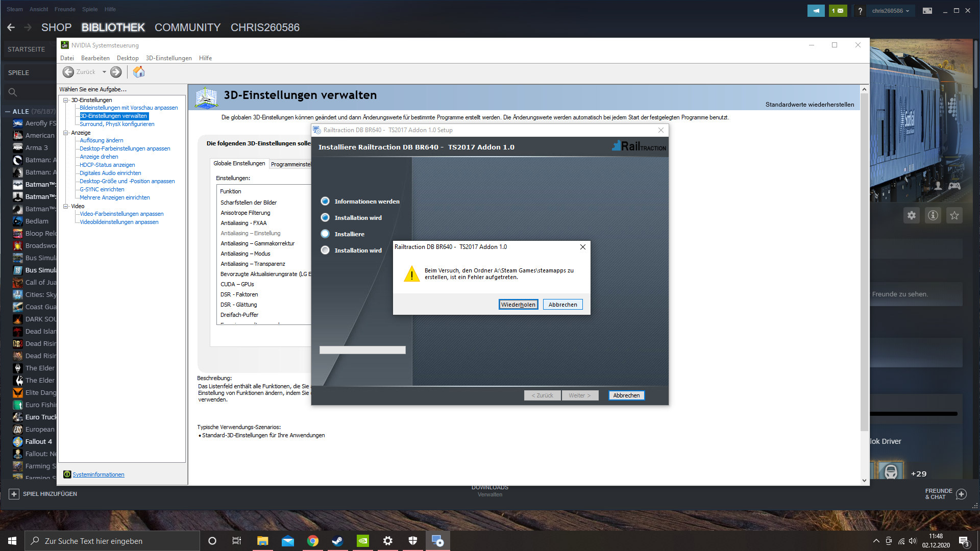Open Zurück history dropdown arrow

pos(104,72)
